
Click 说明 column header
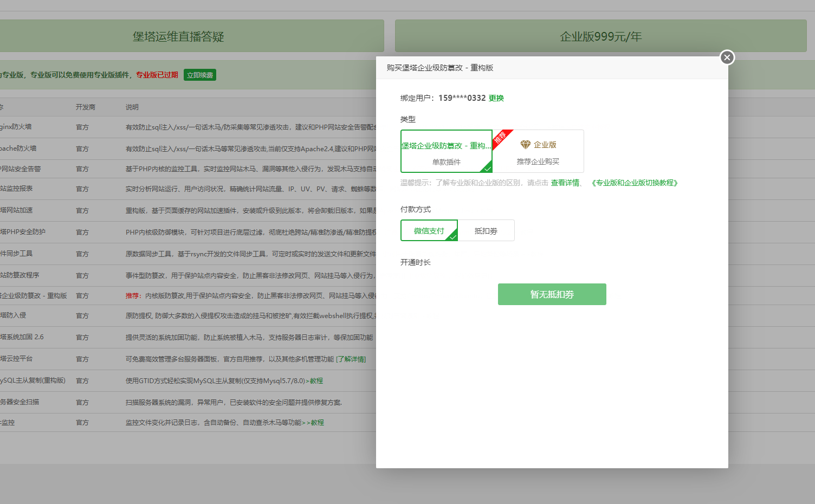tap(132, 107)
